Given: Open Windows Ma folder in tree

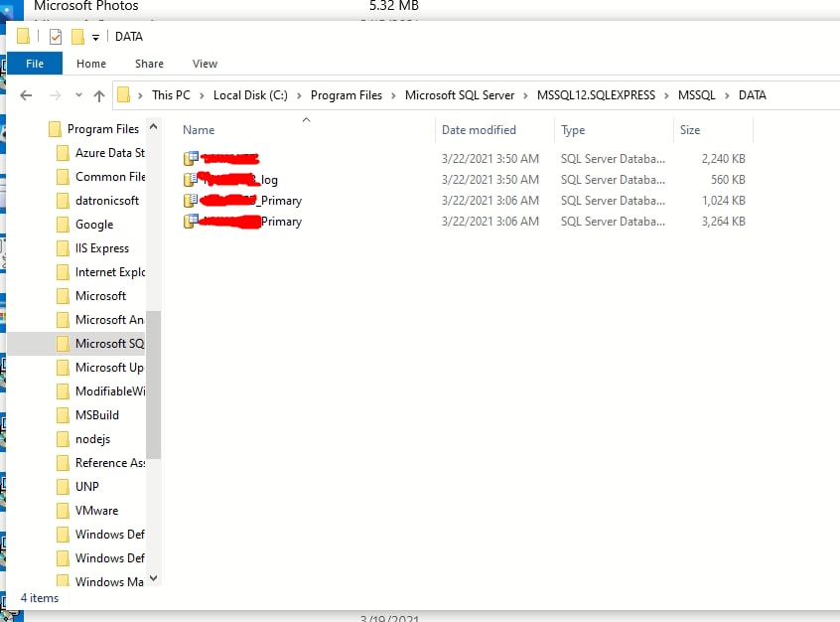Looking at the screenshot, I should (109, 581).
